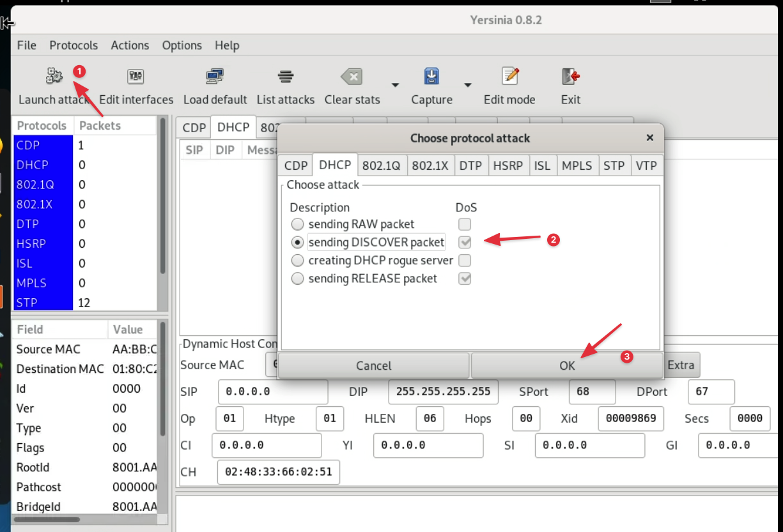
Task: Select the sending RAW packet radio button
Action: [x=297, y=225]
